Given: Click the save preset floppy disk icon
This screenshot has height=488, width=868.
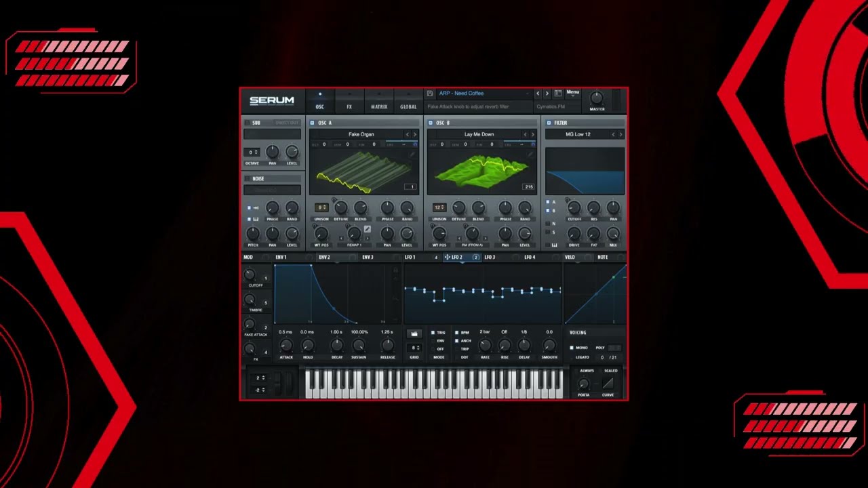Looking at the screenshot, I should pyautogui.click(x=430, y=94).
